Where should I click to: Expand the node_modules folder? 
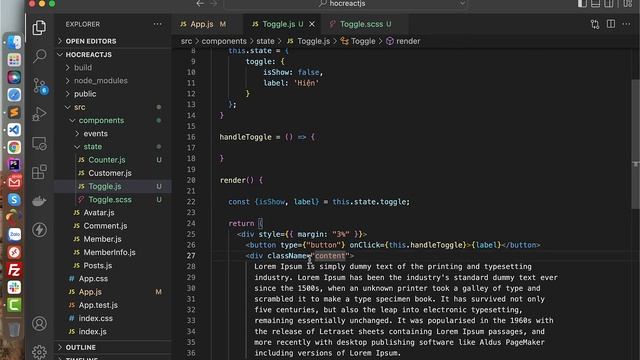[x=113, y=81]
